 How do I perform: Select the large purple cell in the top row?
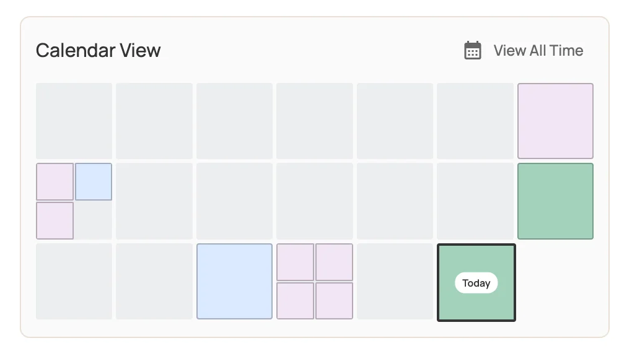[x=555, y=121]
